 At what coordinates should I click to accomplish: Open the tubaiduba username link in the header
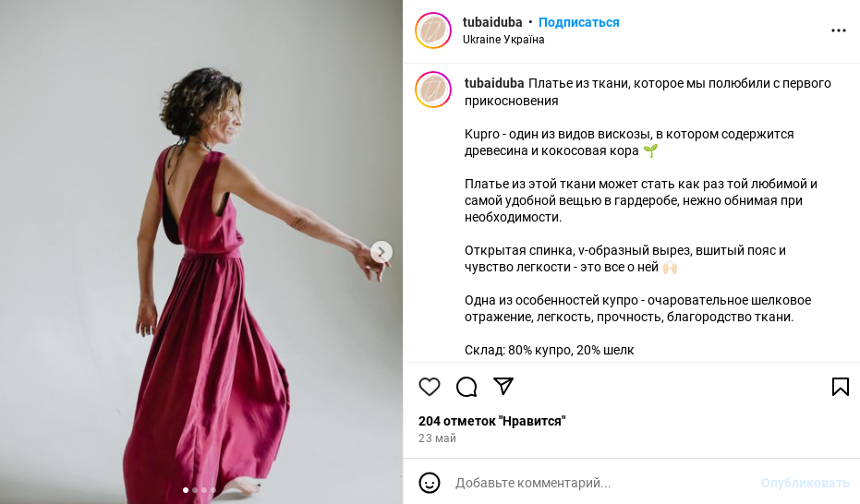[x=492, y=22]
